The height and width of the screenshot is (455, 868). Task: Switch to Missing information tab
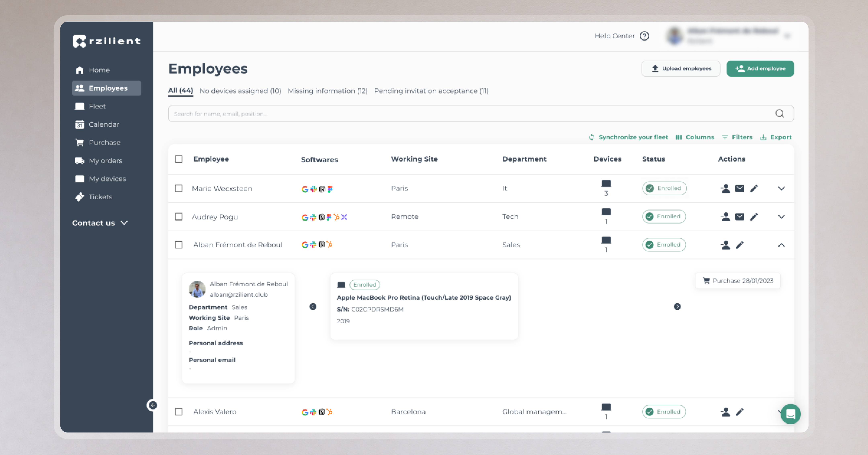pyautogui.click(x=328, y=91)
